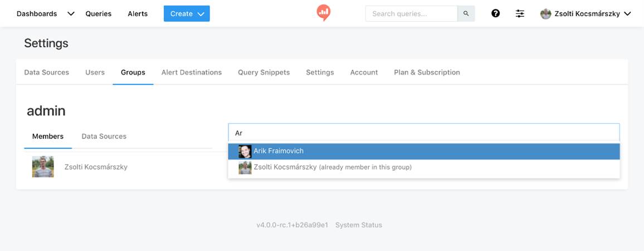This screenshot has height=251, width=644.
Task: Click the Redash logo icon
Action: [x=324, y=13]
